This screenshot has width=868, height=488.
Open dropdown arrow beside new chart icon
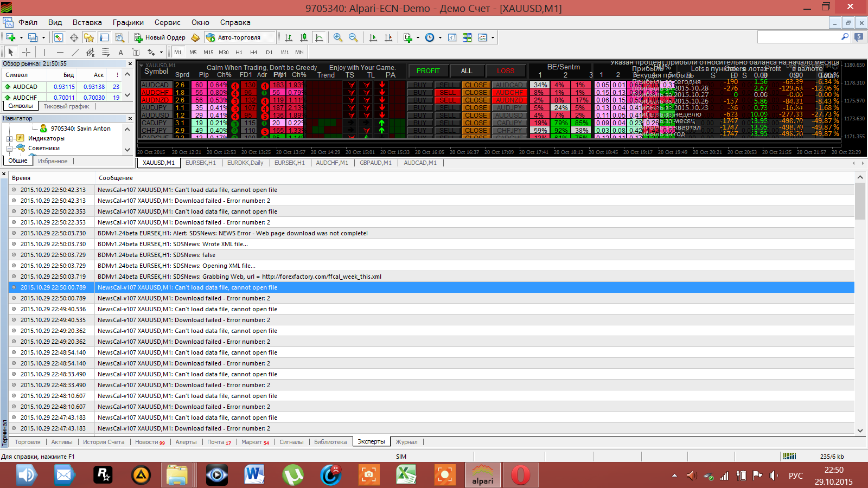pyautogui.click(x=21, y=37)
